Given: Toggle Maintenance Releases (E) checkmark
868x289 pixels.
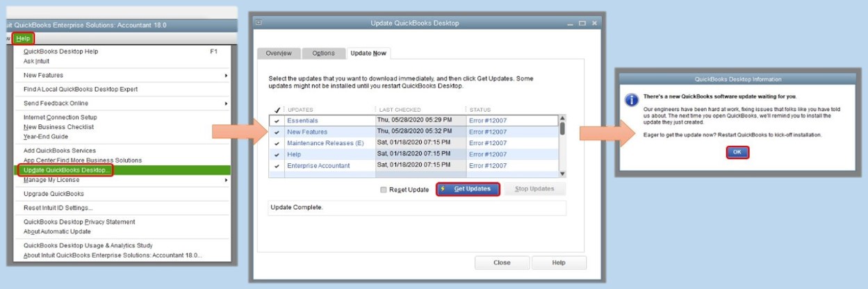Looking at the screenshot, I should pyautogui.click(x=277, y=143).
